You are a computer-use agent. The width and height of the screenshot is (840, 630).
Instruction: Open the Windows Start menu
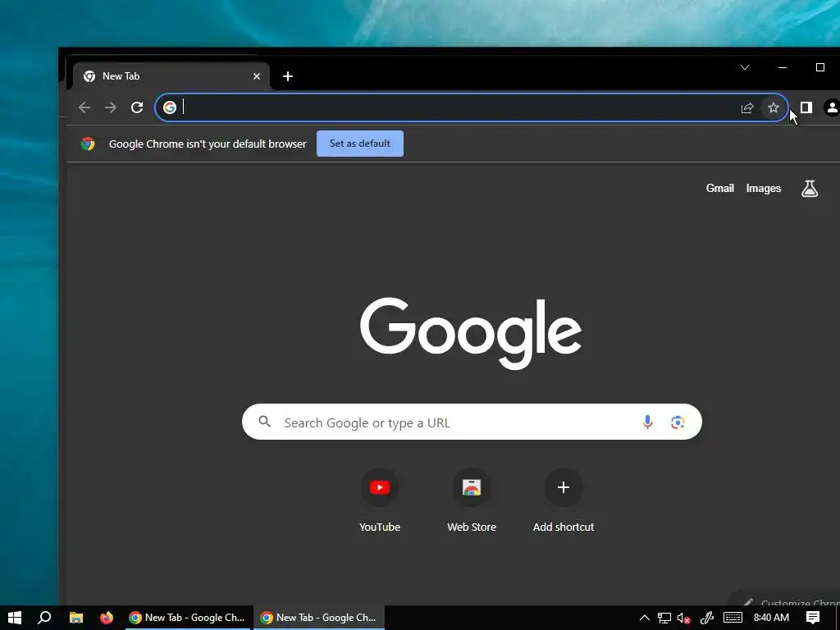(x=15, y=618)
